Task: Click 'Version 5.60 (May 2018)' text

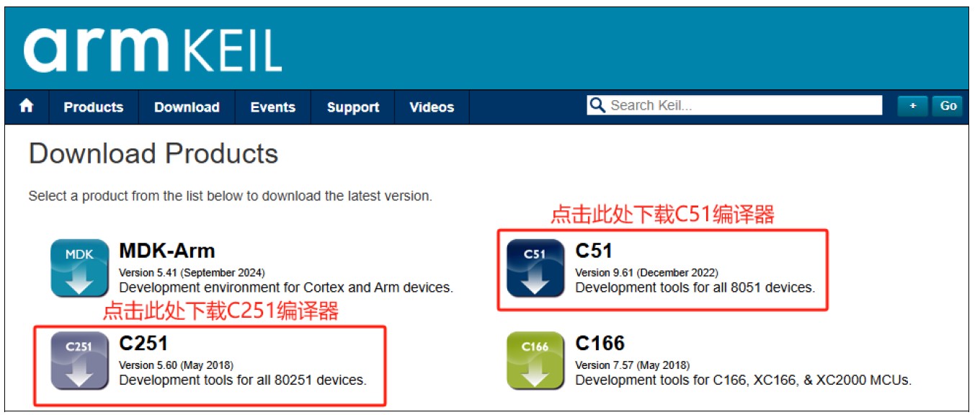Action: (x=176, y=365)
